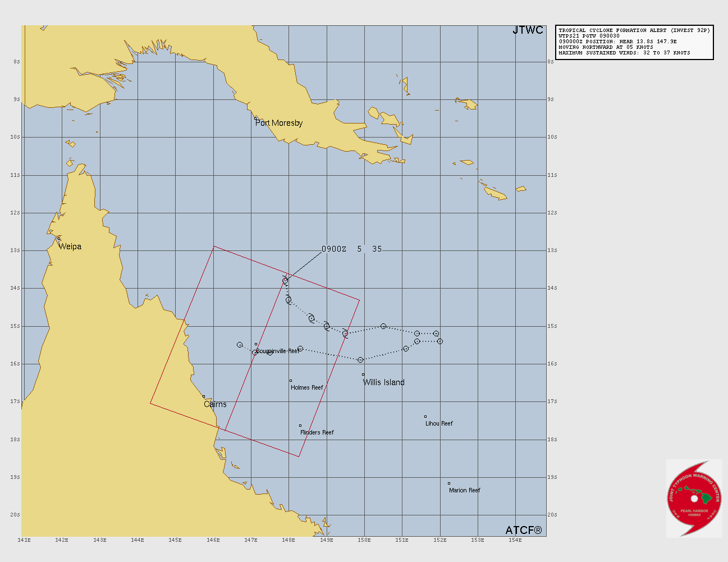Screen dimensions: 728x562
Task: Click the Port Moresby label
Action: [x=279, y=123]
